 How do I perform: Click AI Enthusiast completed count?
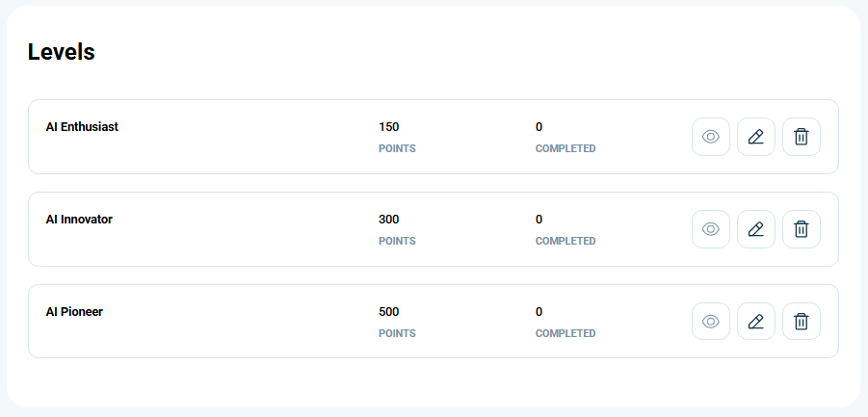(x=539, y=127)
